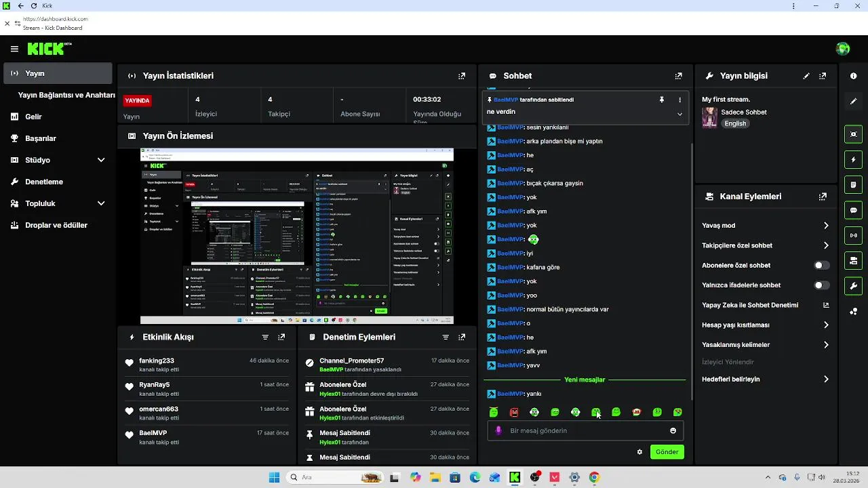Pop out the Sohbet chat panel
The image size is (868, 488).
tap(679, 76)
